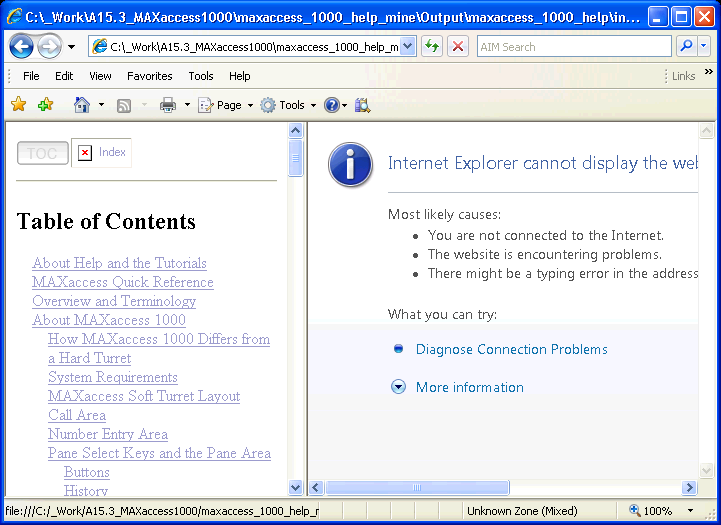Screen dimensions: 721x525
Task: Click the Internet Explorer title bar icon
Action: pyautogui.click(x=14, y=17)
